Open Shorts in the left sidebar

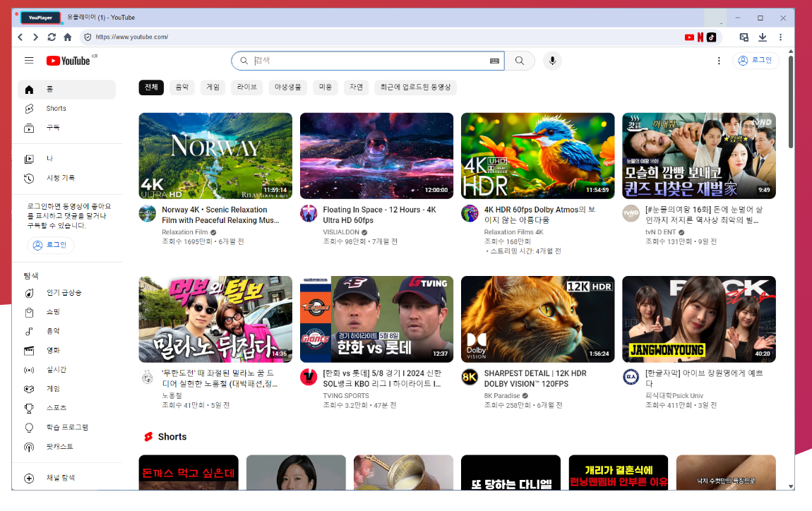coord(56,109)
